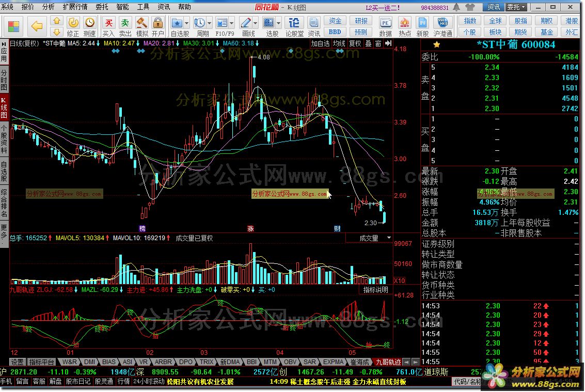Toggle the 均线 moving average lines
The width and height of the screenshot is (585, 392).
(x=339, y=43)
